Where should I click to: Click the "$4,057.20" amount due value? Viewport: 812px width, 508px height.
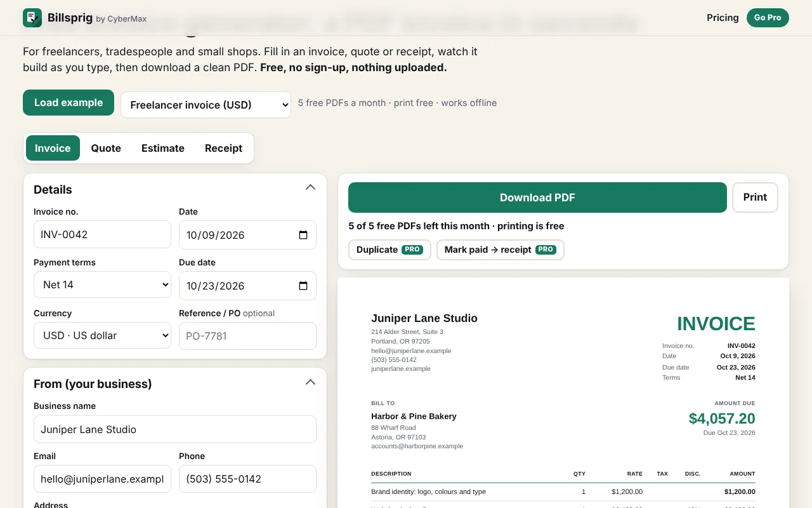(722, 418)
